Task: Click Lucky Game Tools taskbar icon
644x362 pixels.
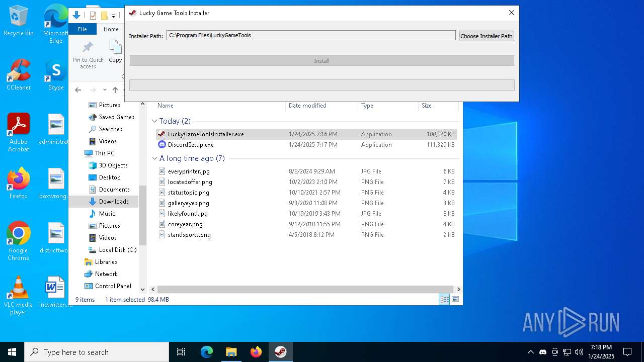Action: (x=281, y=352)
